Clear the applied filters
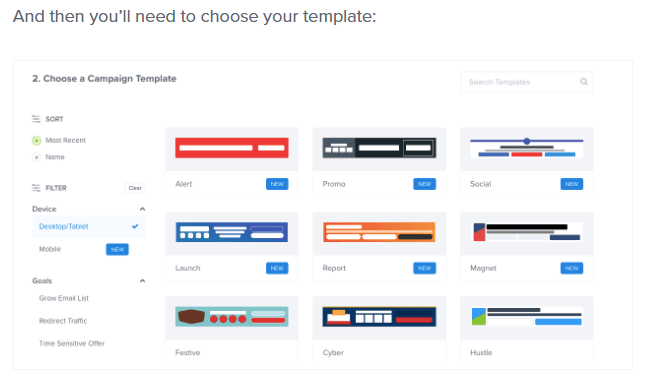 135,188
